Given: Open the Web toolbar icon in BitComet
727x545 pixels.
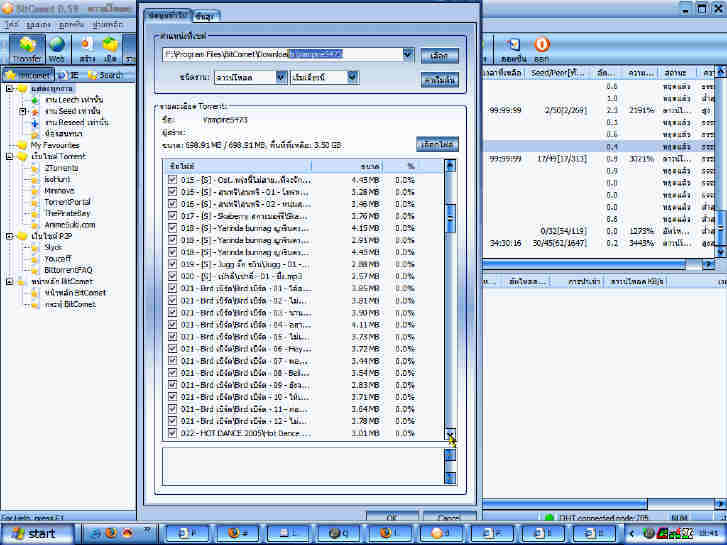Looking at the screenshot, I should (x=57, y=49).
